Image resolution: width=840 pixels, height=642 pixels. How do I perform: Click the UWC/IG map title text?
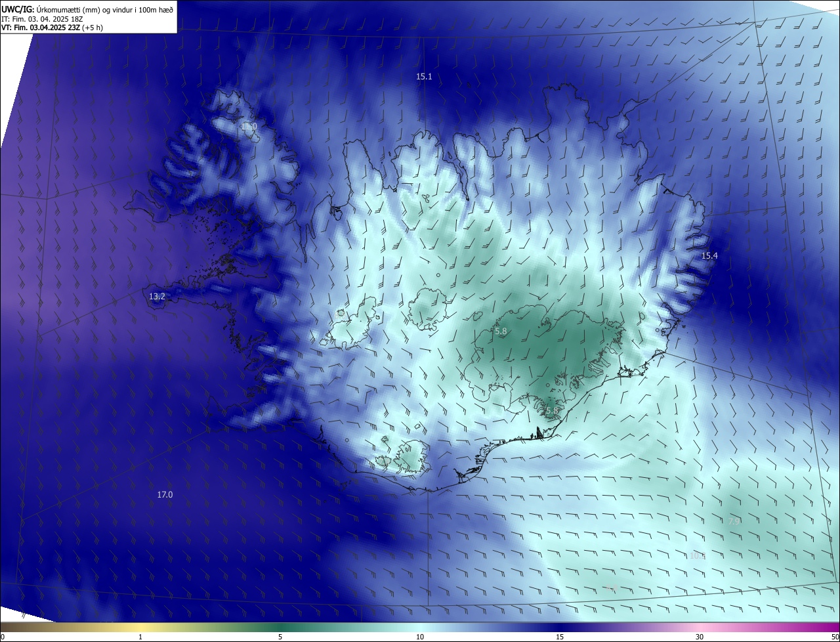87,9
